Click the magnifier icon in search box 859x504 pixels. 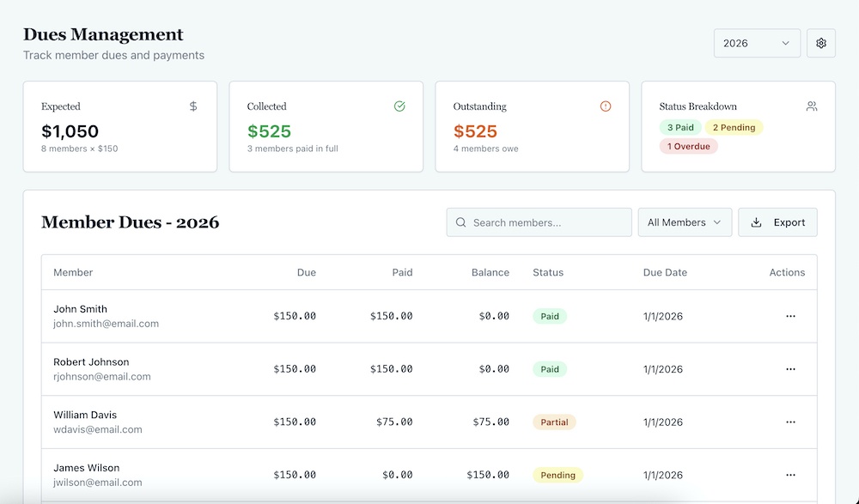tap(461, 222)
